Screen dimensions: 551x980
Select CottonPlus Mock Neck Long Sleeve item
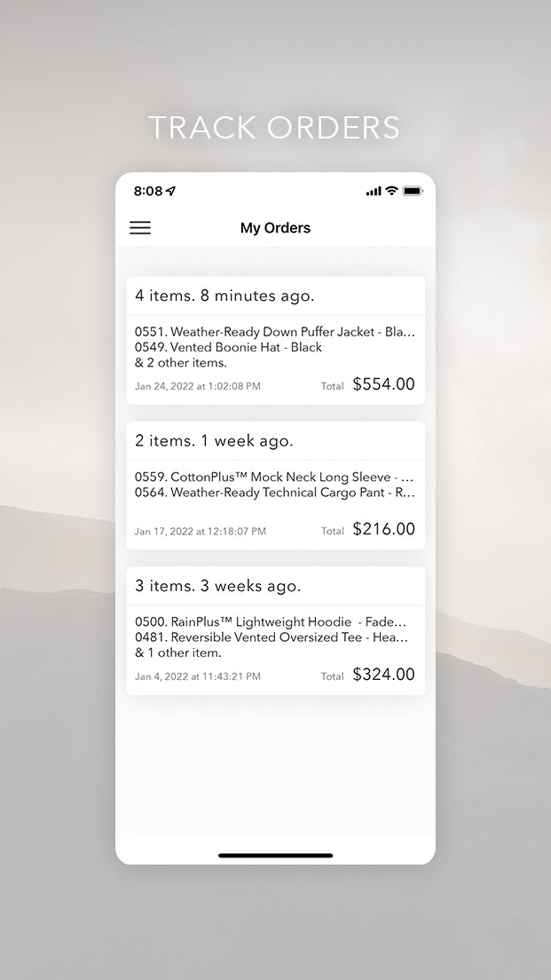275,478
